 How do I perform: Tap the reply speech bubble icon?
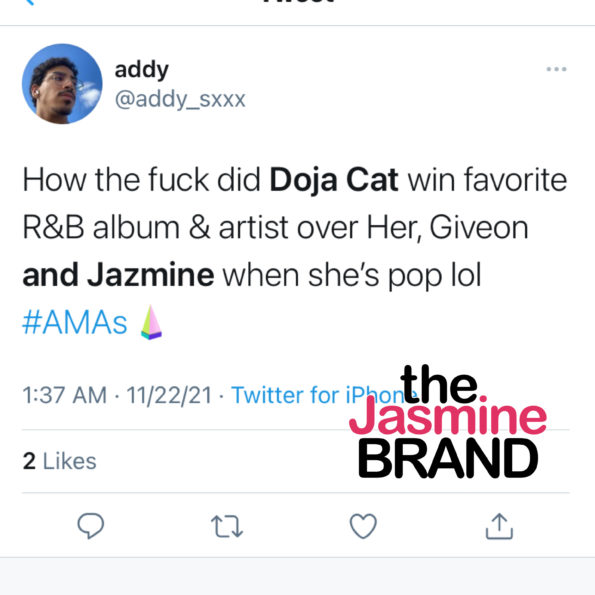[90, 526]
